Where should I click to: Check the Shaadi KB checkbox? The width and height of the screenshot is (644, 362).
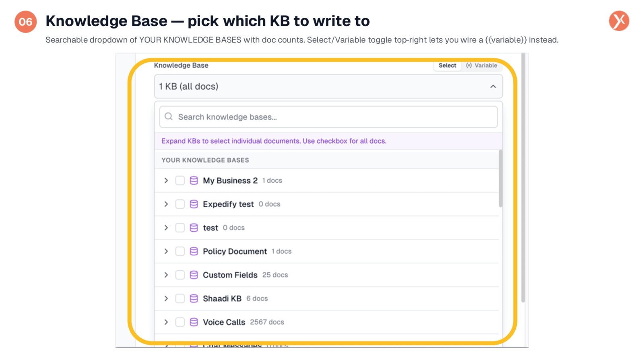(180, 298)
